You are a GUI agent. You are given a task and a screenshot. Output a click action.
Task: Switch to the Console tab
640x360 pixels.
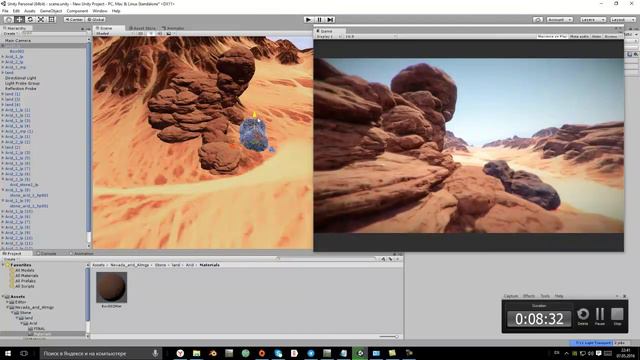point(48,253)
